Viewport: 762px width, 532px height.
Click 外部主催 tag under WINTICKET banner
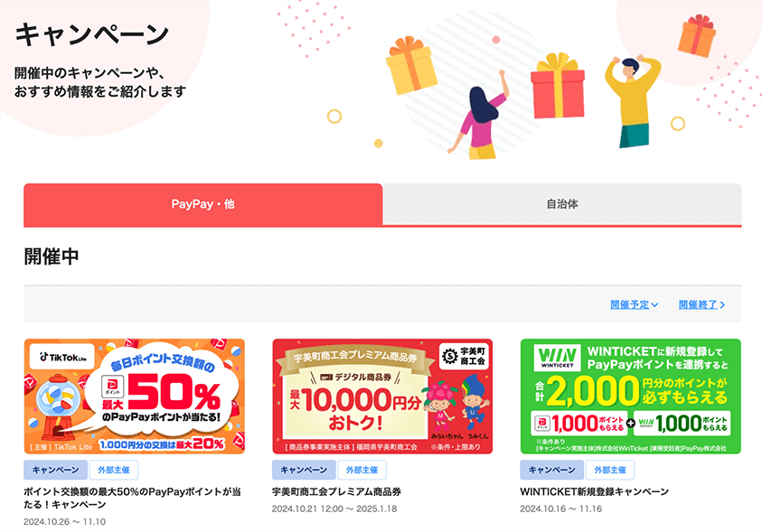[610, 470]
